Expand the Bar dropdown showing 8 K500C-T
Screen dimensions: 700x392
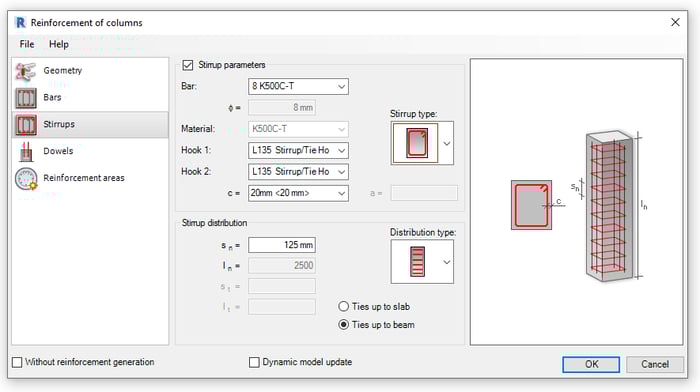(298, 86)
